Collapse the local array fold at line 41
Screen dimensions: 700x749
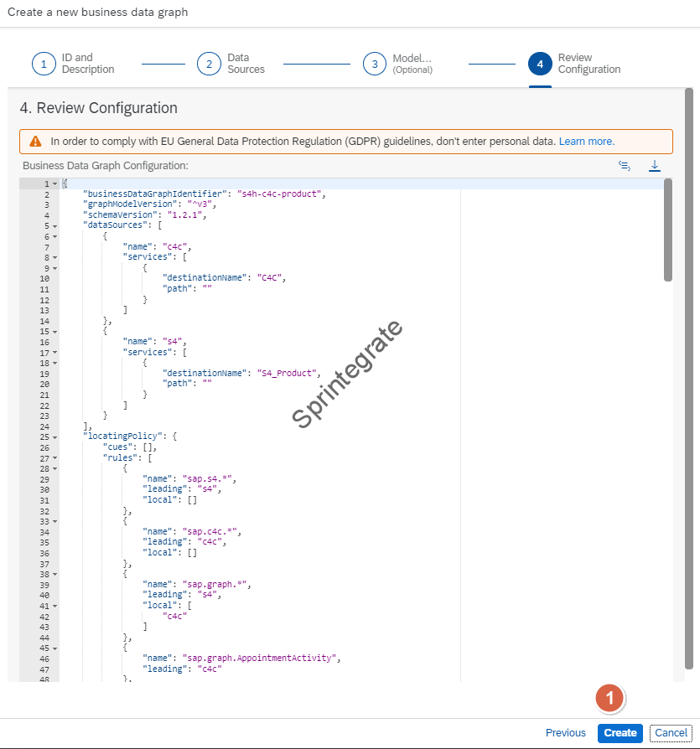(x=55, y=606)
